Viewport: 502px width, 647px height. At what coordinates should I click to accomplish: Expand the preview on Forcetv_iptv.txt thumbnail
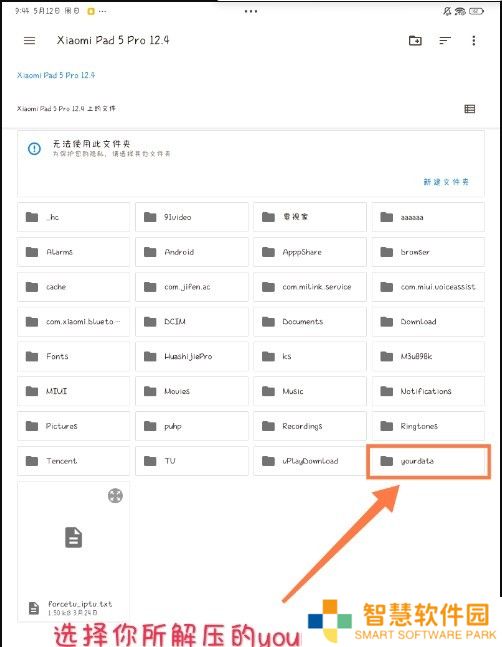click(115, 496)
